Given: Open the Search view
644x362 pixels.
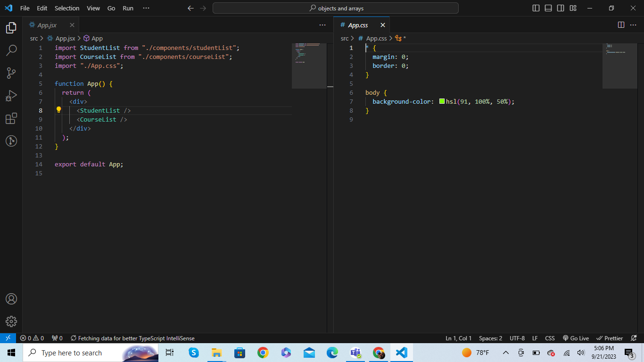Looking at the screenshot, I should pyautogui.click(x=11, y=50).
